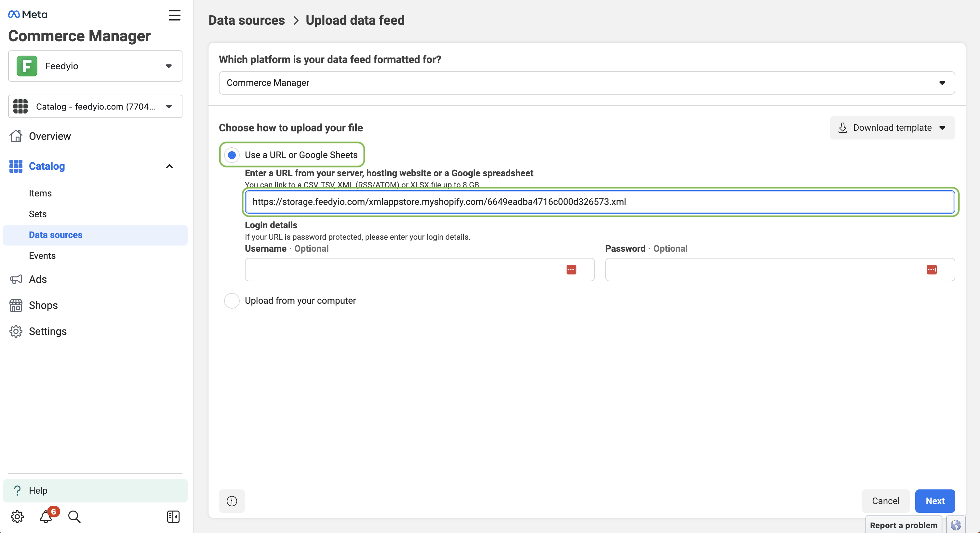
Task: Click the Meta logo
Action: click(28, 14)
